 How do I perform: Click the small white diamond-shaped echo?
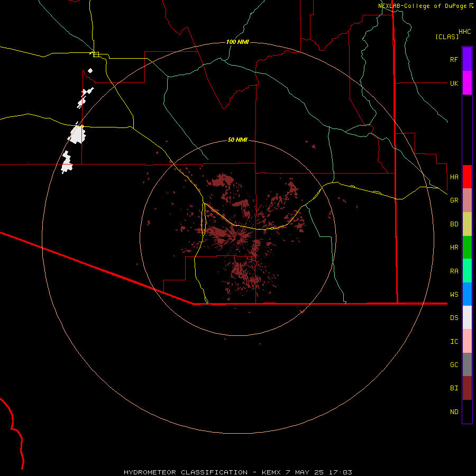90,71
